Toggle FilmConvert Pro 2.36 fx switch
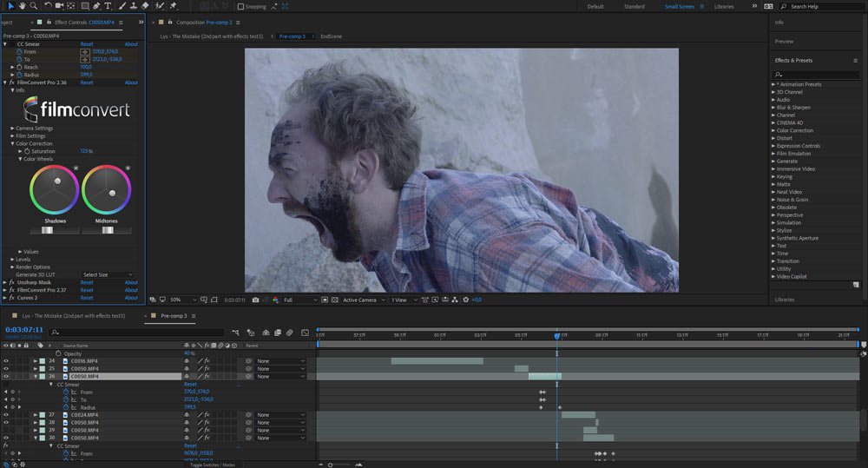The width and height of the screenshot is (868, 468). (11, 82)
